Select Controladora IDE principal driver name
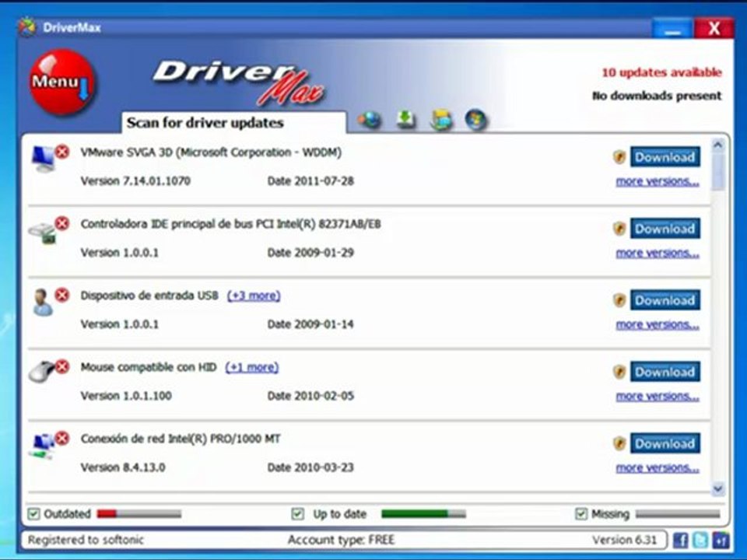The image size is (747, 560). tap(230, 224)
